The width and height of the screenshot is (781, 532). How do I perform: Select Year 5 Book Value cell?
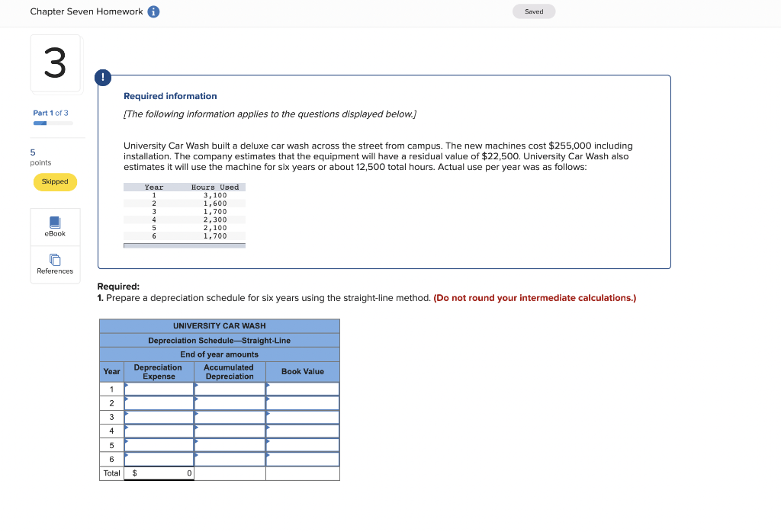[x=303, y=445]
